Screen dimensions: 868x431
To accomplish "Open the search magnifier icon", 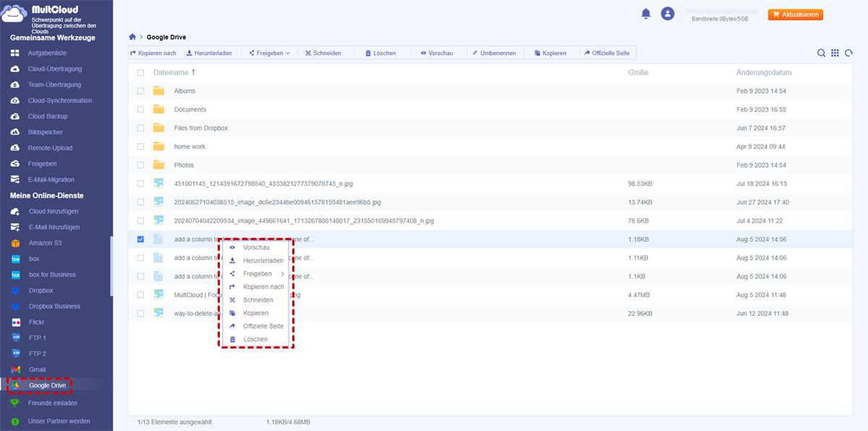I will (x=821, y=53).
